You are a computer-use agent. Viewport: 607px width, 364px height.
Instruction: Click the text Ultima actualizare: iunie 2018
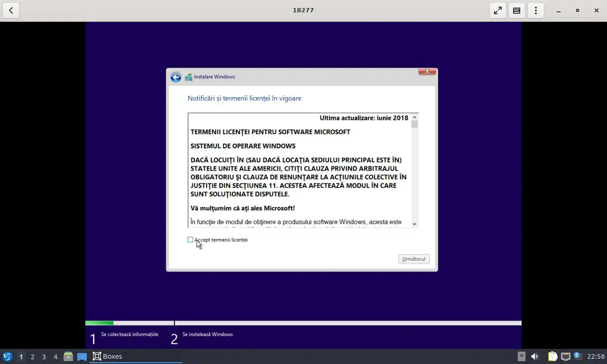pyautogui.click(x=364, y=118)
